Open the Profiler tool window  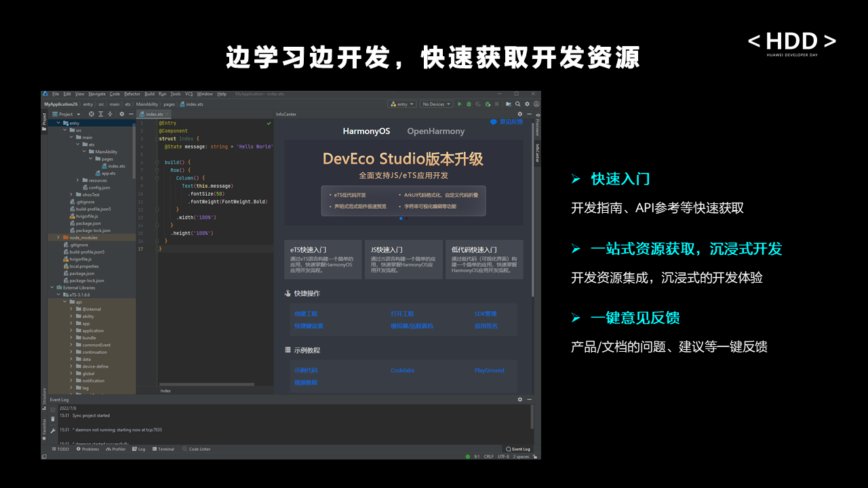[116, 449]
